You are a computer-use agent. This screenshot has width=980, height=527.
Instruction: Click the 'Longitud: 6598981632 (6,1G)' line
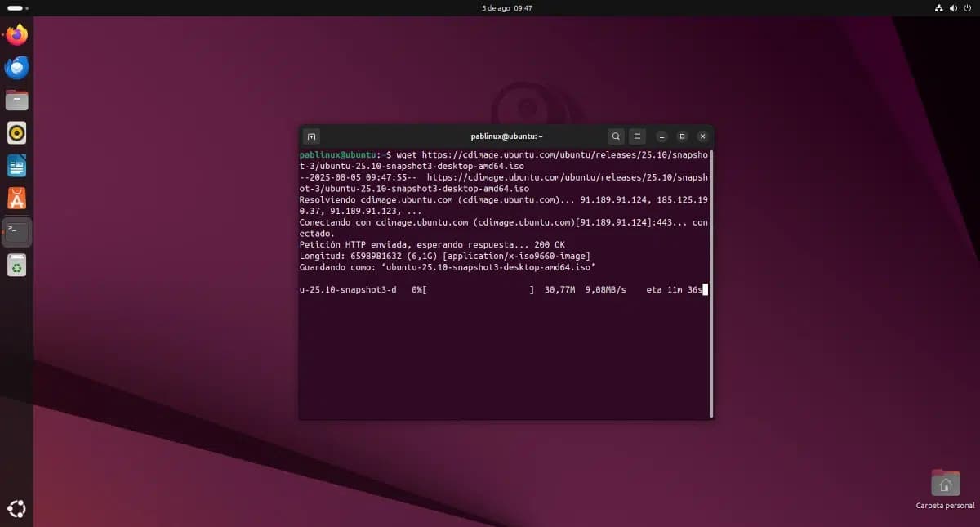[444, 257]
